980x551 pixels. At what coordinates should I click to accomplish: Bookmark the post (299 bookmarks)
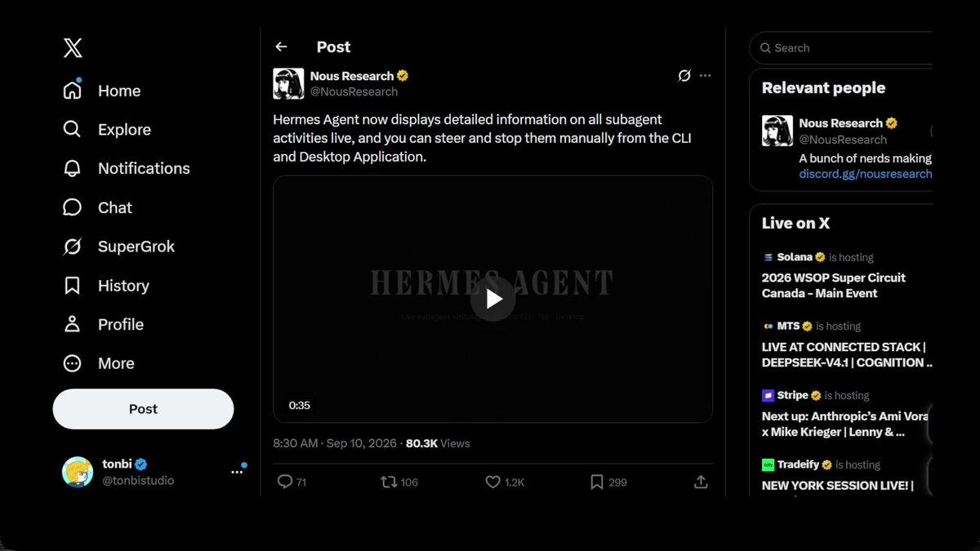[608, 482]
